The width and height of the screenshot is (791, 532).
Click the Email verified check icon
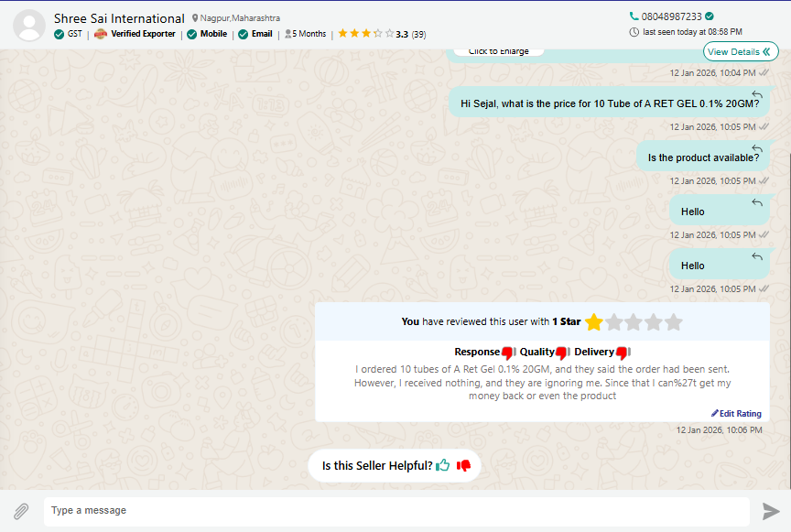pyautogui.click(x=244, y=34)
